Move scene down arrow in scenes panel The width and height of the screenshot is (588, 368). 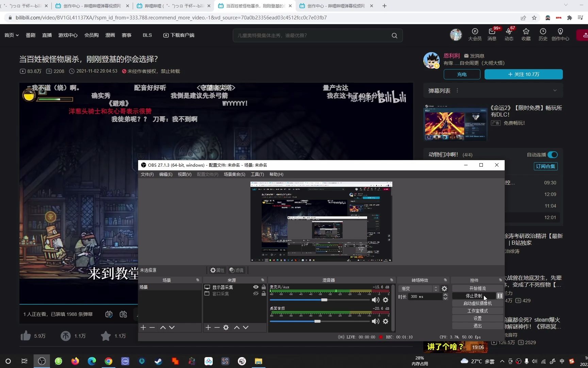click(172, 327)
